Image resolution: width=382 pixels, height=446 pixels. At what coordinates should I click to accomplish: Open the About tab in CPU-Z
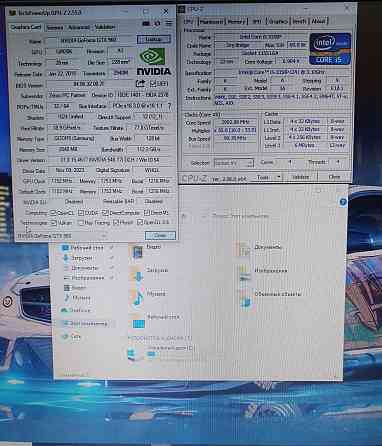click(318, 22)
